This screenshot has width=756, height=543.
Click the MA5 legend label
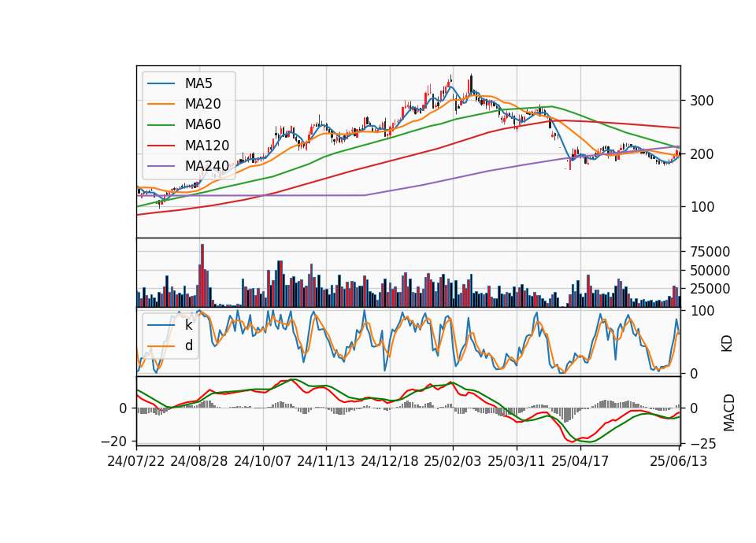click(x=198, y=83)
